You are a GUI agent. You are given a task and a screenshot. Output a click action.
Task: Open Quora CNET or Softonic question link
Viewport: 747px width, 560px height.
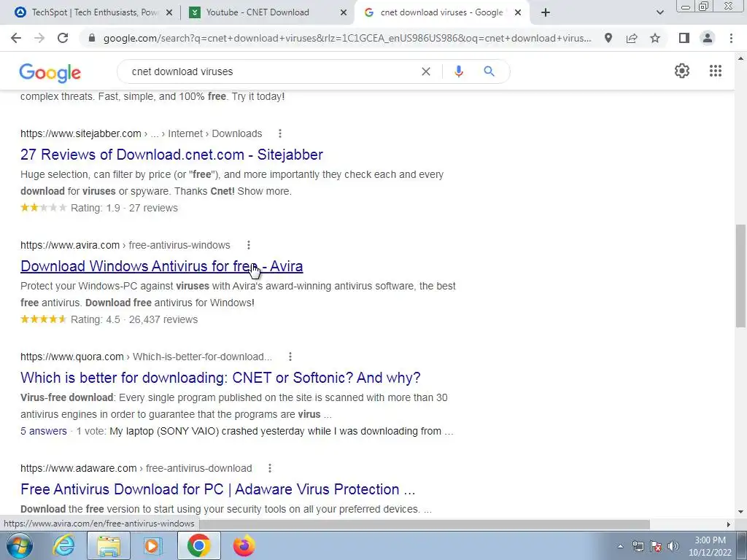(x=220, y=378)
